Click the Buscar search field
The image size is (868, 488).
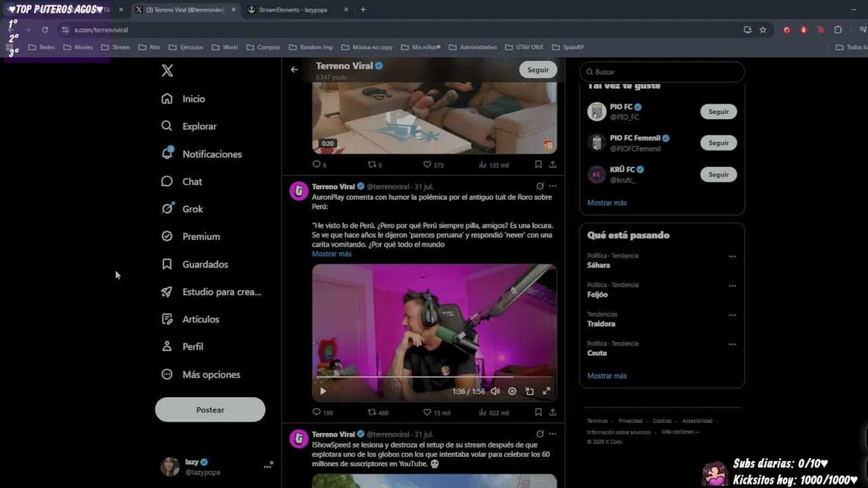coord(662,72)
